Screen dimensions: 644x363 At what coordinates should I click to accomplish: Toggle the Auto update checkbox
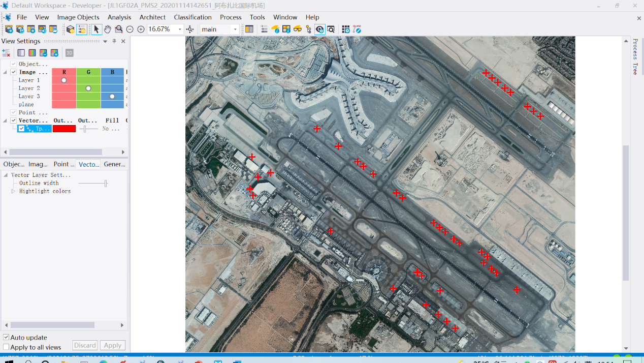[x=7, y=337]
